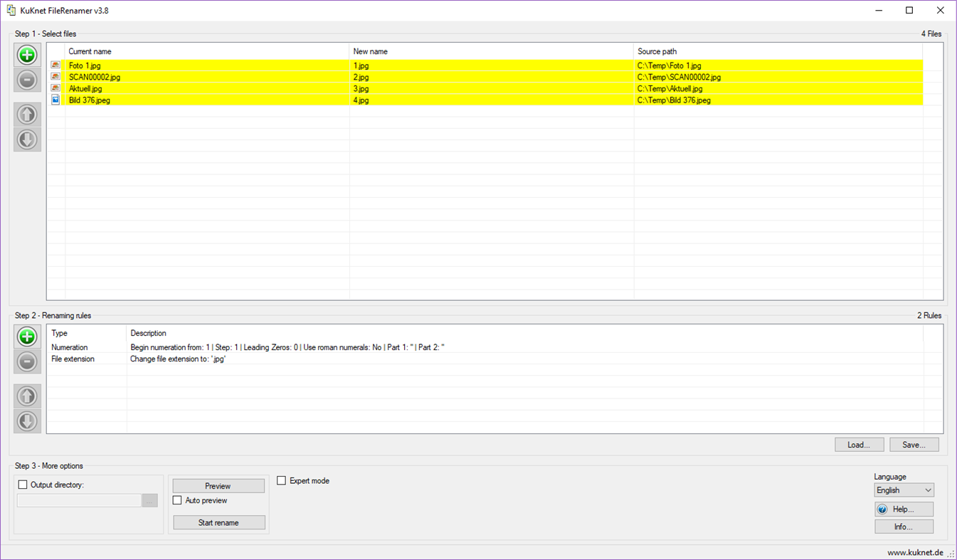Delete a renaming rule using the minus icon

26,361
